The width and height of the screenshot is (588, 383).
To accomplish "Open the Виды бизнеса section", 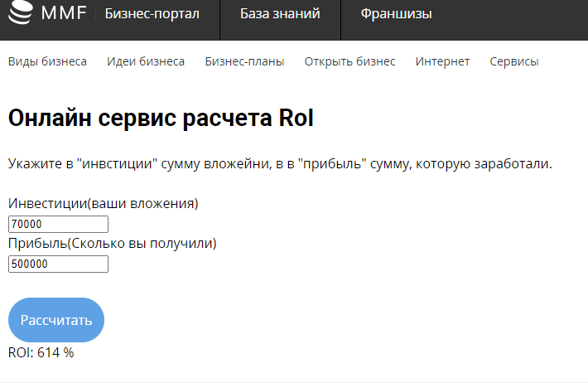I will [47, 61].
